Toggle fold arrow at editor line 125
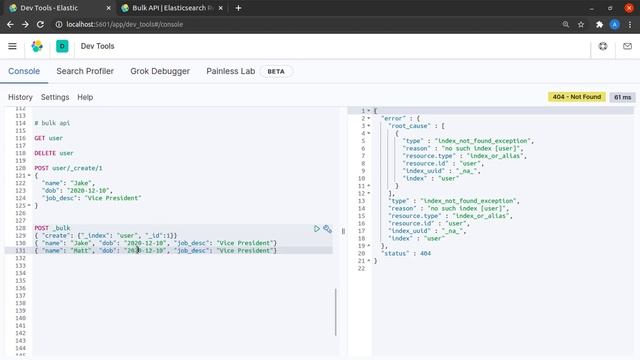Image resolution: width=640 pixels, height=360 pixels. (29, 206)
